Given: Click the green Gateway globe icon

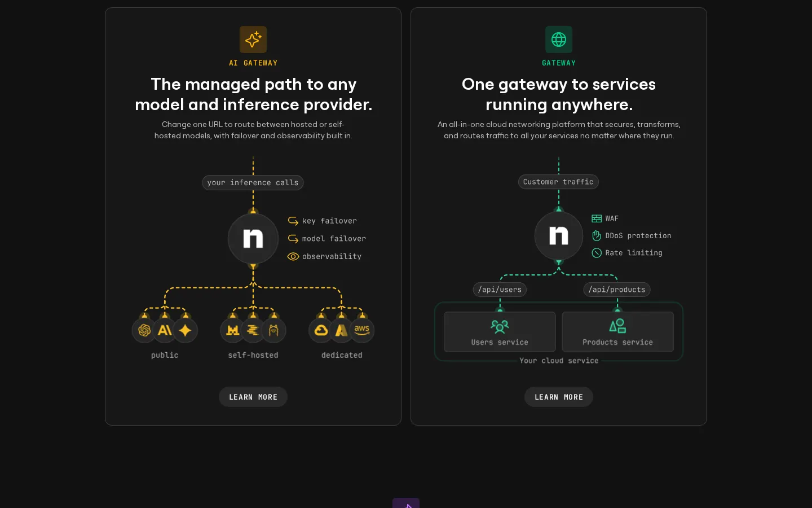Looking at the screenshot, I should 559,40.
